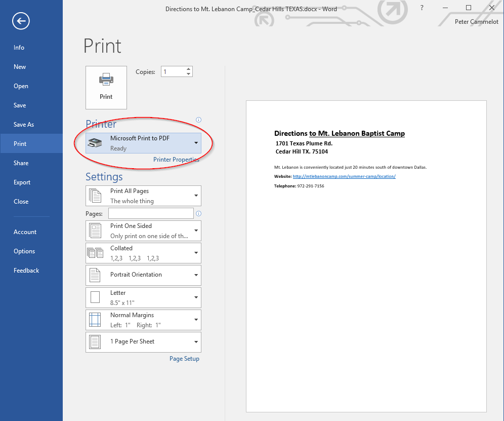
Task: Click the Peter Cammelot account name
Action: click(x=476, y=22)
